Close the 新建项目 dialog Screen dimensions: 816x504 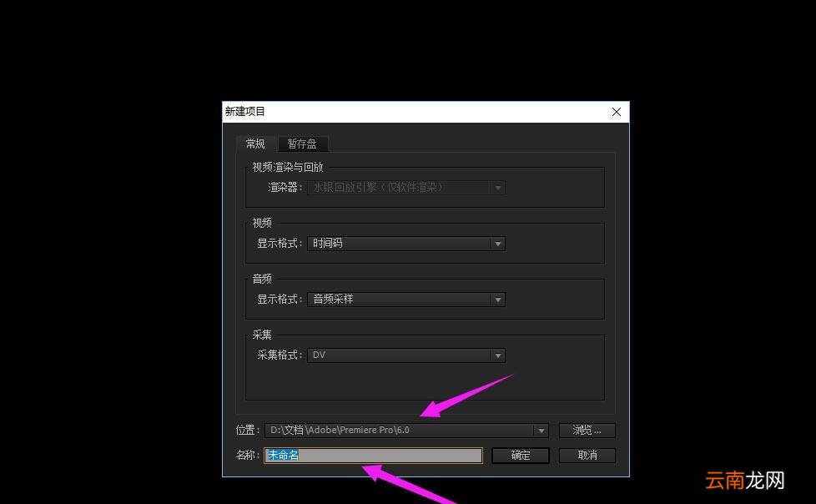pos(617,112)
